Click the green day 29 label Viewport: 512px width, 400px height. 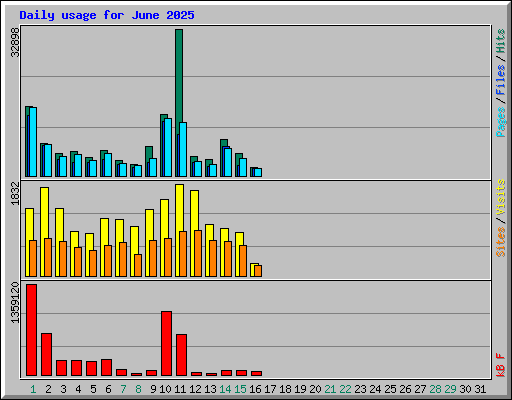[450, 389]
